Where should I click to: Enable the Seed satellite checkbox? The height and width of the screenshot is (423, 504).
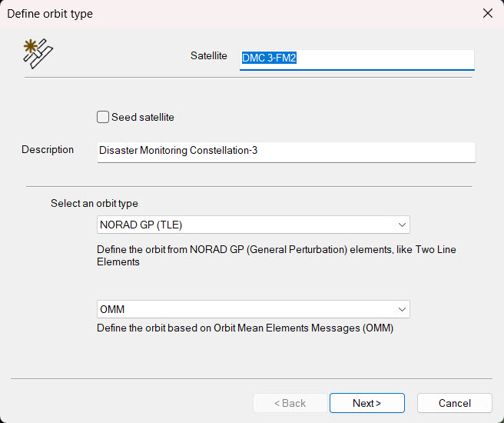(103, 117)
